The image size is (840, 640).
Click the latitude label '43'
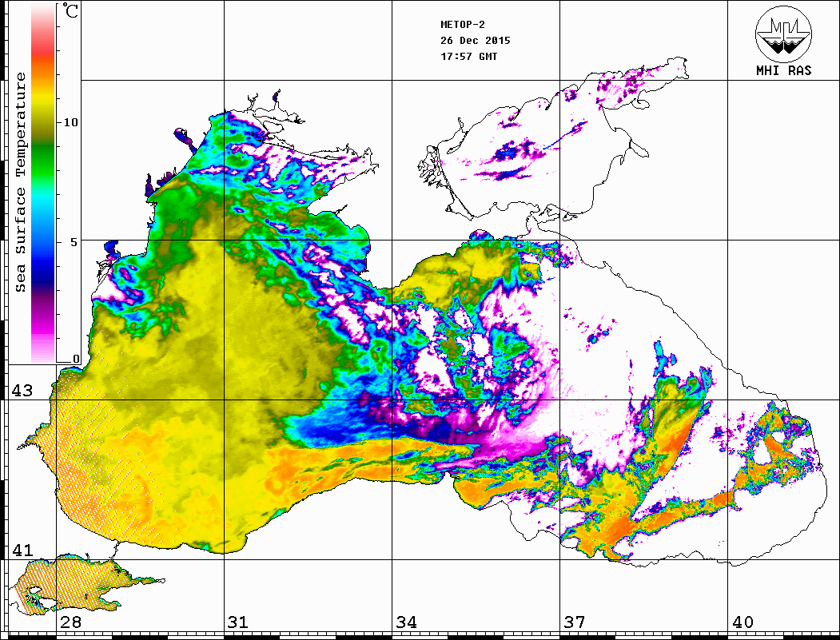22,391
